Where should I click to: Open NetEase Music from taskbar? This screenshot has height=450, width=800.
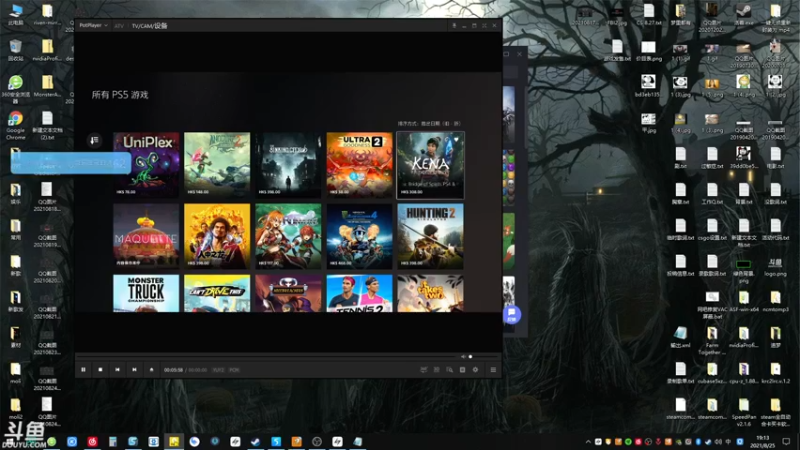click(92, 441)
